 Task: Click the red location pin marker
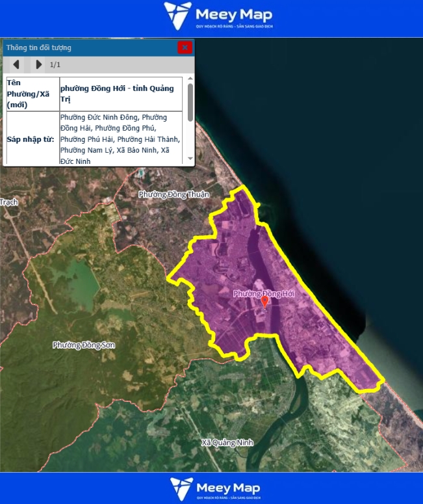pos(264,302)
